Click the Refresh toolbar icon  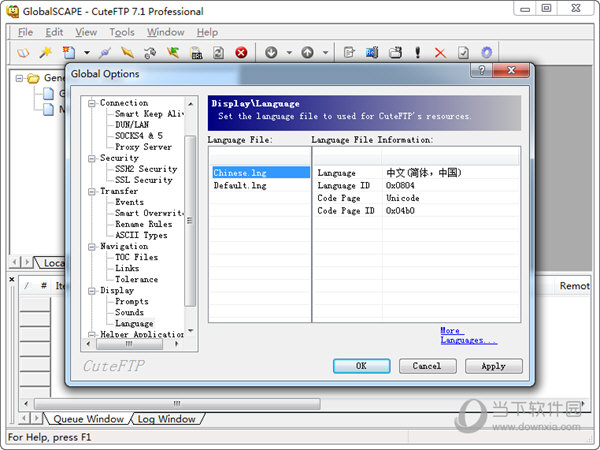(218, 52)
